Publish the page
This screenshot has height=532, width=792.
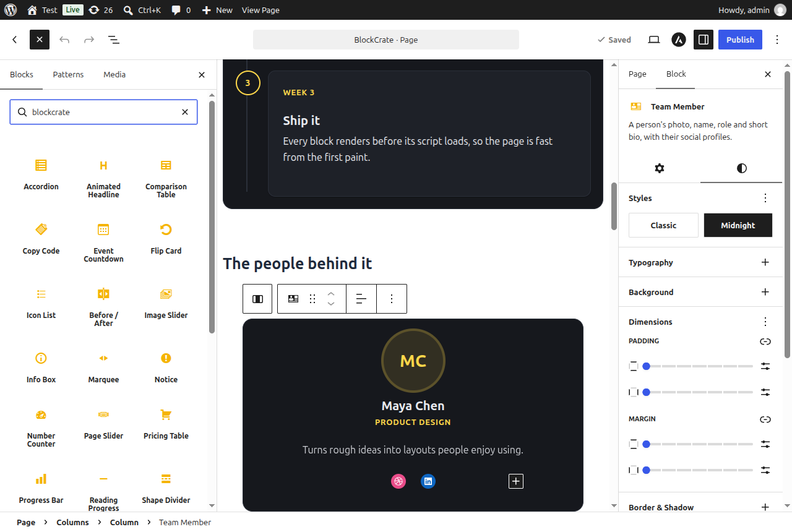coord(740,40)
